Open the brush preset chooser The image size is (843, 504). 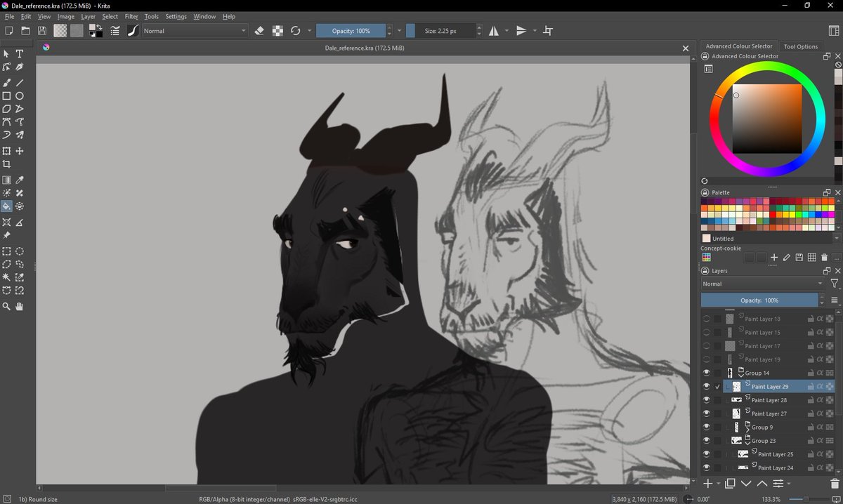coord(132,31)
